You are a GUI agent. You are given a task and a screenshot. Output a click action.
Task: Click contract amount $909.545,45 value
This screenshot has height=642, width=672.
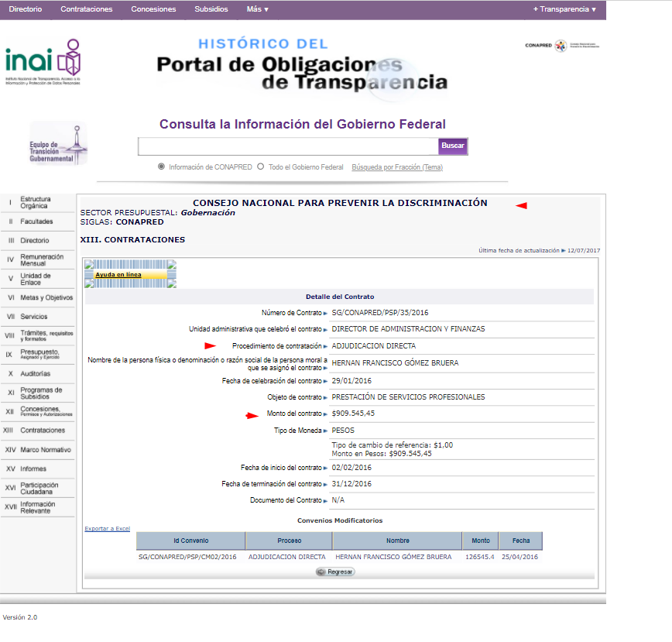tap(353, 414)
